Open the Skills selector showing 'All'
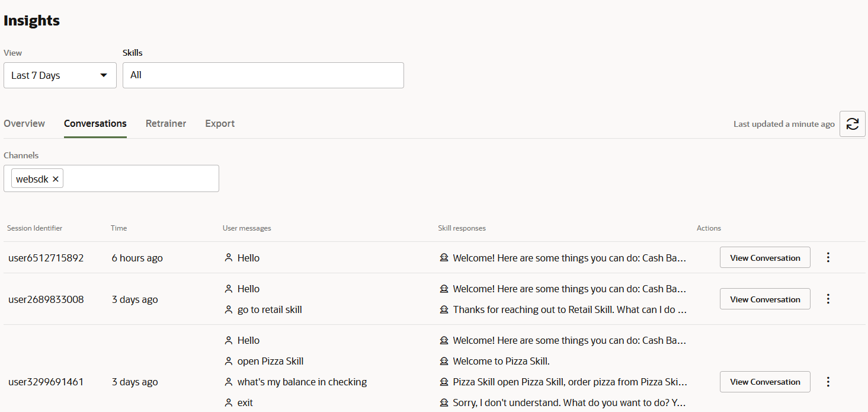This screenshot has width=868, height=412. pos(263,75)
